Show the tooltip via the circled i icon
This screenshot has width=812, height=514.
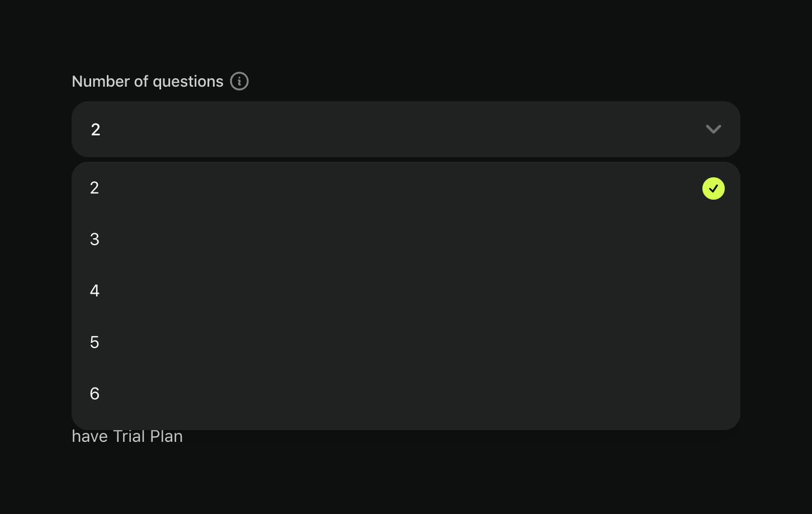(239, 82)
